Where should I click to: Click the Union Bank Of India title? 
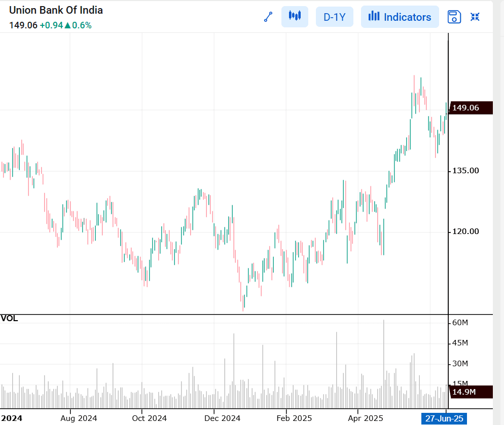(x=56, y=10)
